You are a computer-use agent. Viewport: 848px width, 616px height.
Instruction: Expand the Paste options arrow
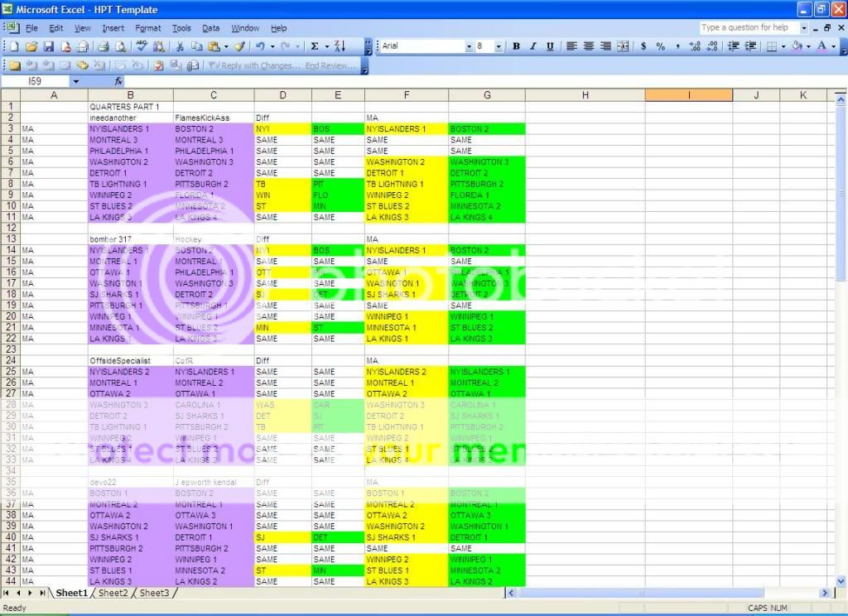(225, 46)
